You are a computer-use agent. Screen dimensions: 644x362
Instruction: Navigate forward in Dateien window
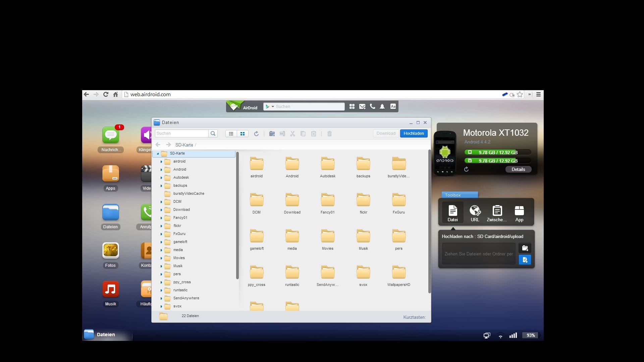click(168, 145)
